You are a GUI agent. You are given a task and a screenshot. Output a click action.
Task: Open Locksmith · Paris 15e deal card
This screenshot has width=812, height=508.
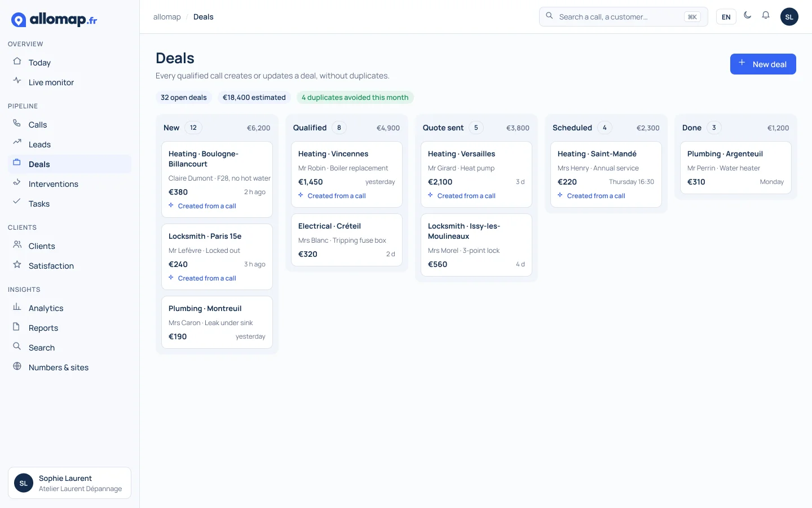pyautogui.click(x=217, y=257)
